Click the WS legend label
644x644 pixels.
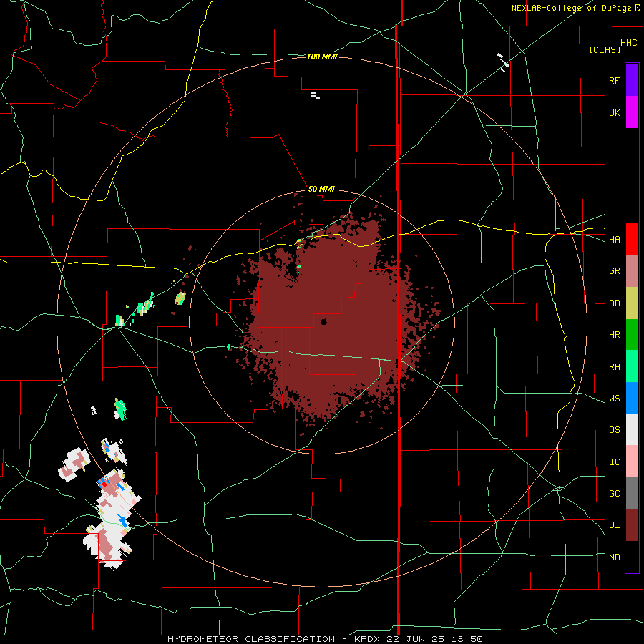pos(614,398)
